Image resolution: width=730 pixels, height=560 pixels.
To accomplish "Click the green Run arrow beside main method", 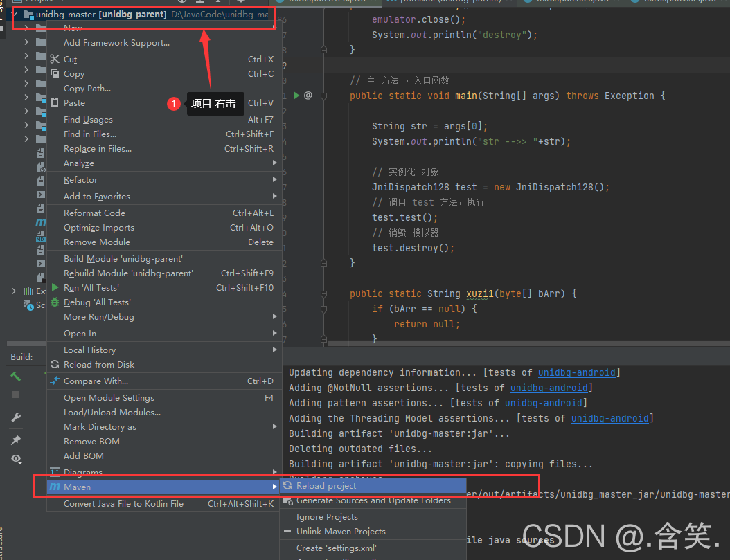I will pos(296,96).
